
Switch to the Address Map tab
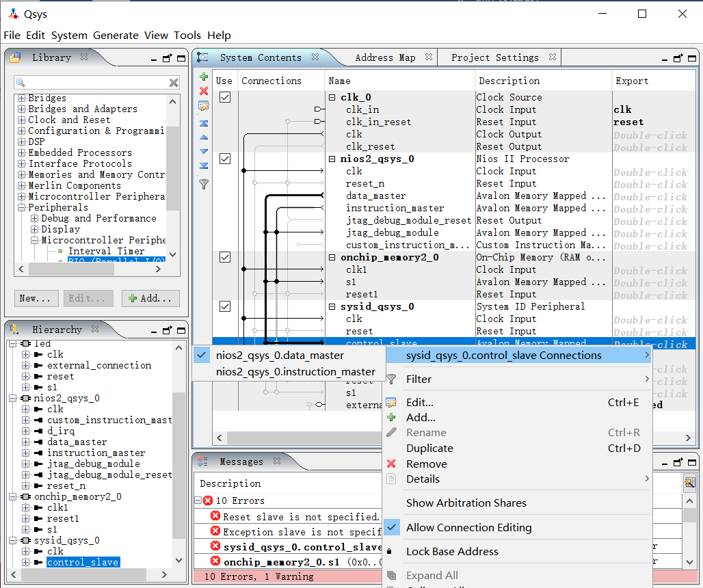[x=385, y=57]
